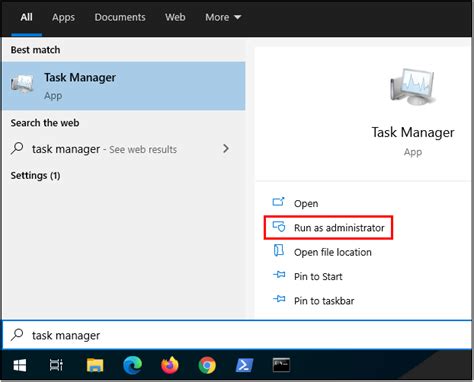
Task: Expand the Settings (1) group
Action: tap(35, 175)
